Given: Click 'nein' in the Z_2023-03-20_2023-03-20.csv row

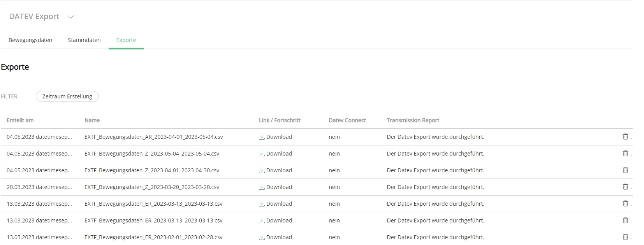Looking at the screenshot, I should [334, 187].
